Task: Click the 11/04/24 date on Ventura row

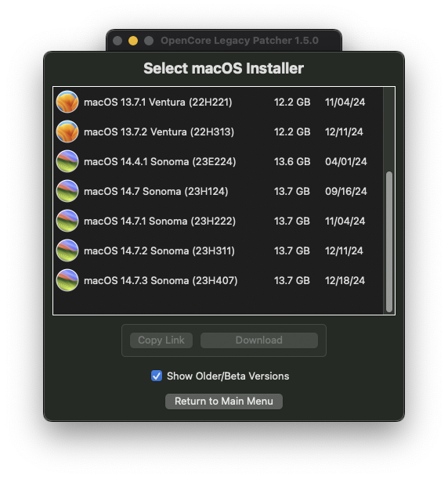Action: pos(345,102)
